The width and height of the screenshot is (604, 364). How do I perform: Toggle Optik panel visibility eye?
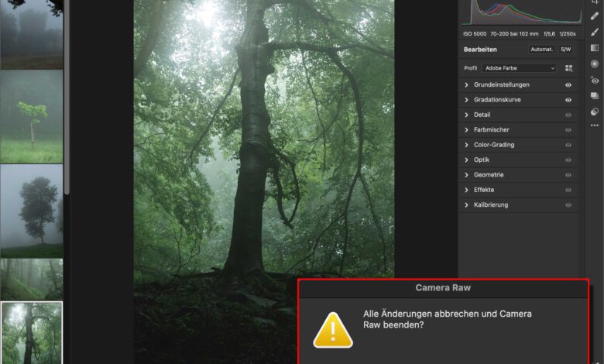pos(568,160)
